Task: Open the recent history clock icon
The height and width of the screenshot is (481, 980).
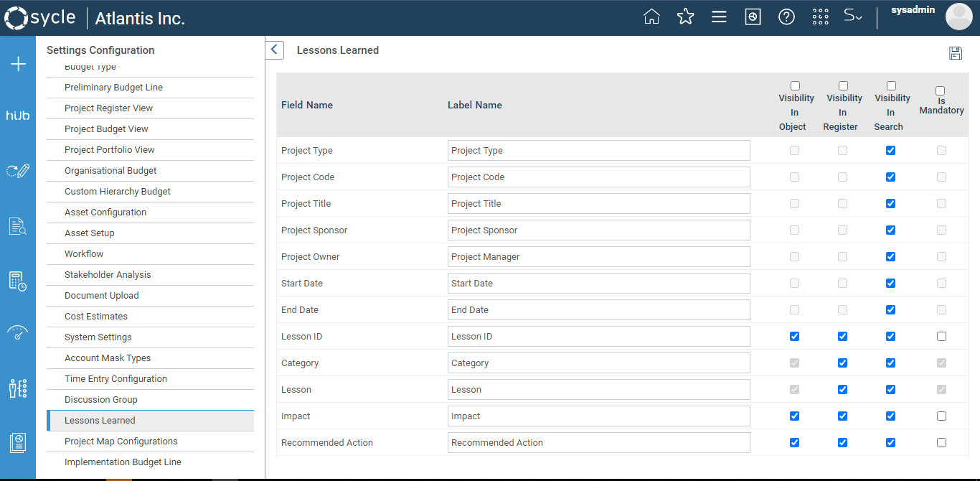Action: [x=753, y=17]
